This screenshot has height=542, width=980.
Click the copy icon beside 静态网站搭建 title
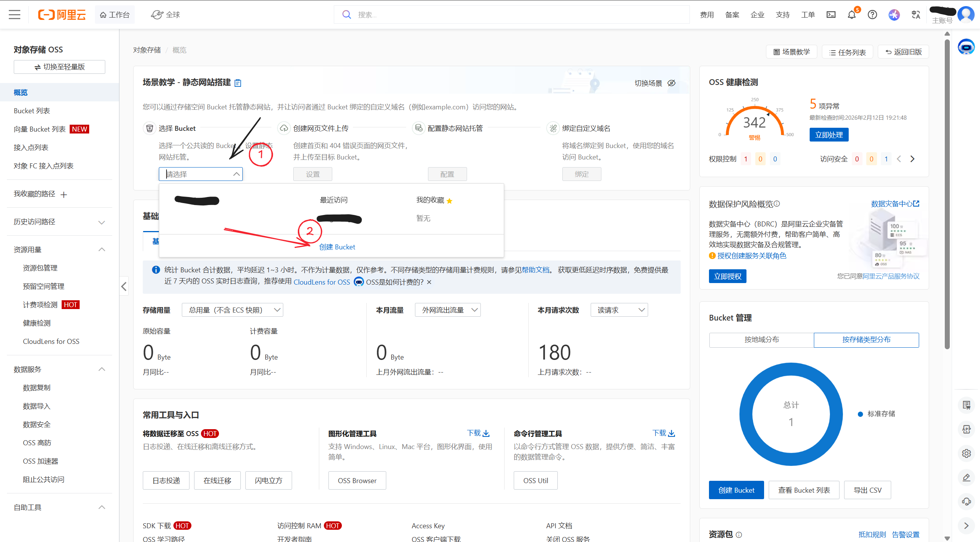[x=238, y=83]
